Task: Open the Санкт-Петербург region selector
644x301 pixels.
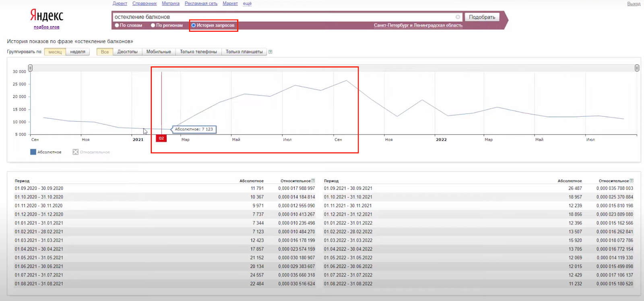Action: [x=418, y=25]
